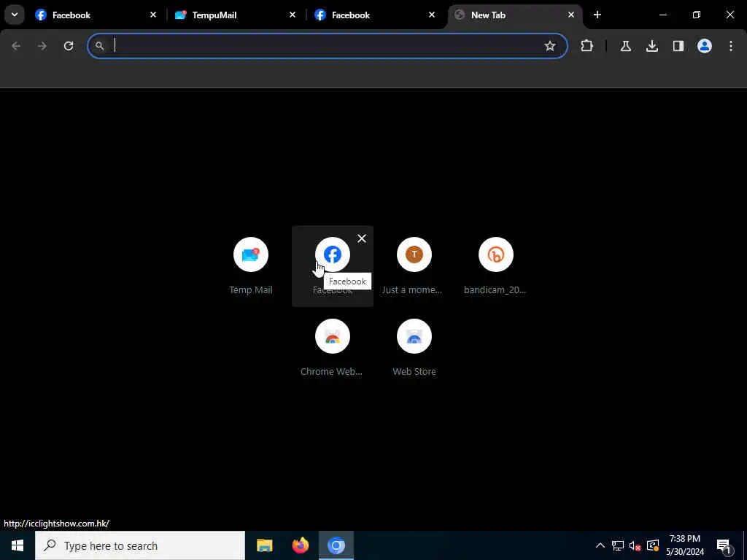747x560 pixels.
Task: Show hidden system tray icons
Action: point(600,545)
